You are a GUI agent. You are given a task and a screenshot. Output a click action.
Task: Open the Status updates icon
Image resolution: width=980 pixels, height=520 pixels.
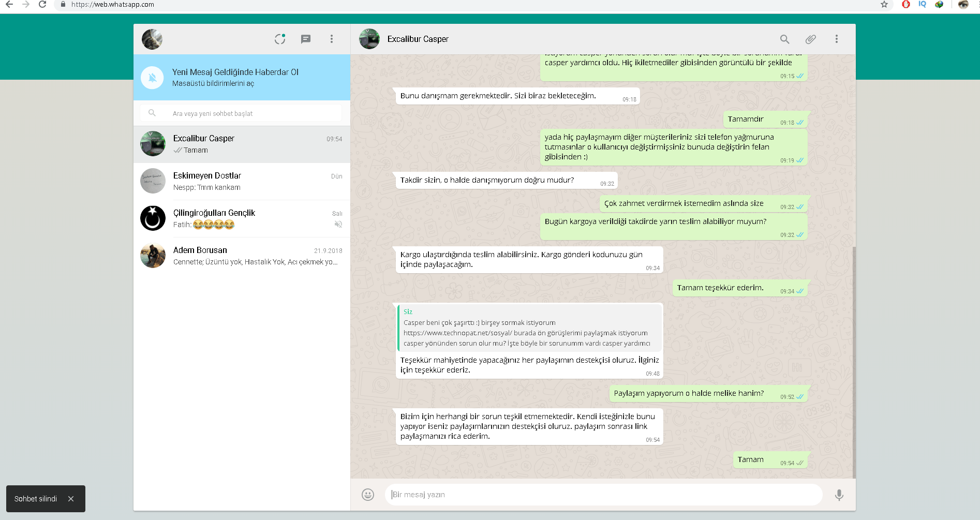(x=280, y=39)
